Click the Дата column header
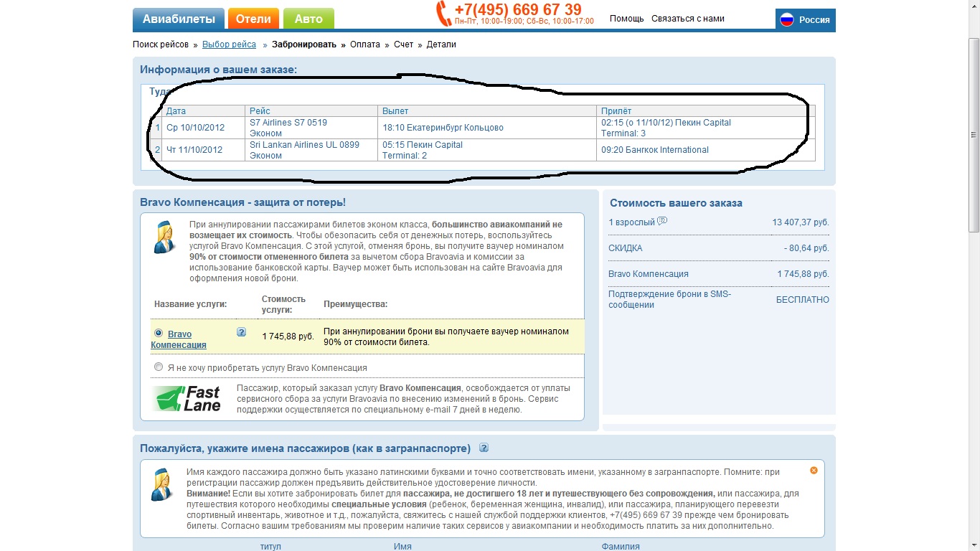This screenshot has width=980, height=551. [x=204, y=111]
